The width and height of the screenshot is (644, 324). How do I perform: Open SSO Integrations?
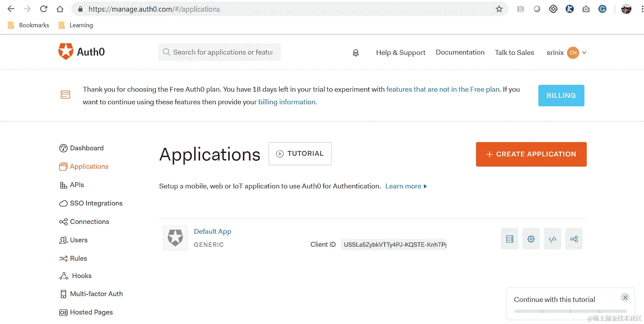pos(91,203)
